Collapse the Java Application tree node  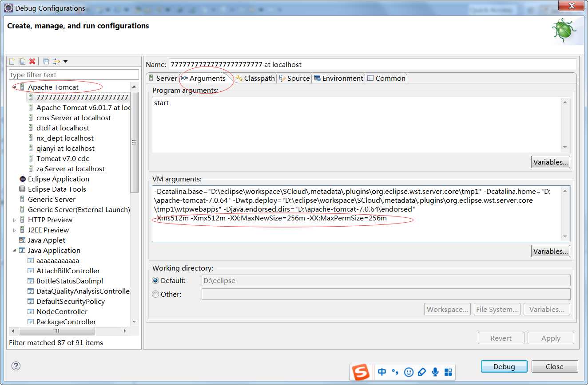tap(14, 251)
